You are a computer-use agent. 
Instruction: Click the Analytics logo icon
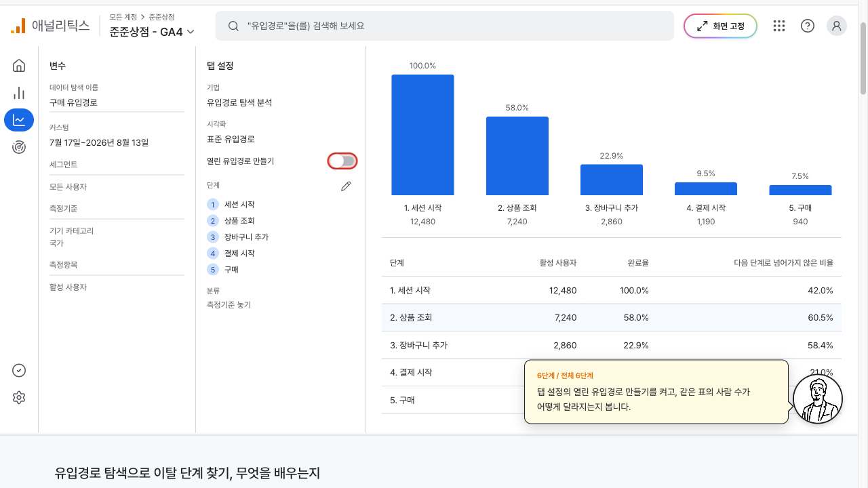click(18, 26)
